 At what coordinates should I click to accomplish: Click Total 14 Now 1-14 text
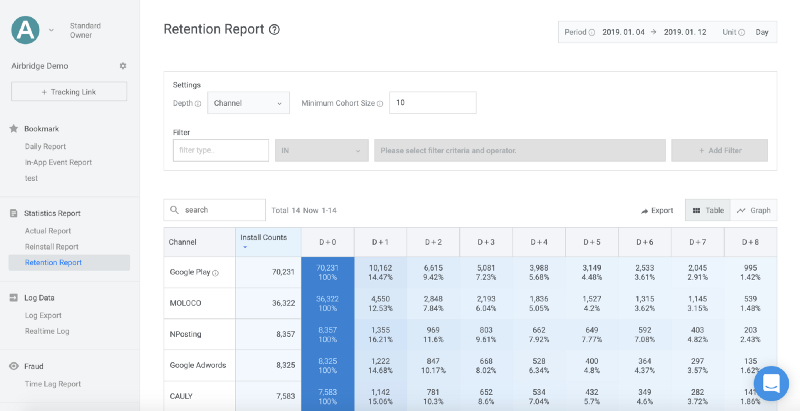[304, 210]
